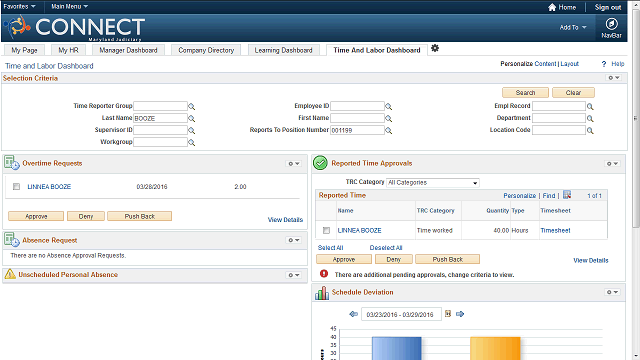This screenshot has height=360, width=640.
Task: Open Overtime Requests pagelet options menu
Action: click(x=294, y=163)
